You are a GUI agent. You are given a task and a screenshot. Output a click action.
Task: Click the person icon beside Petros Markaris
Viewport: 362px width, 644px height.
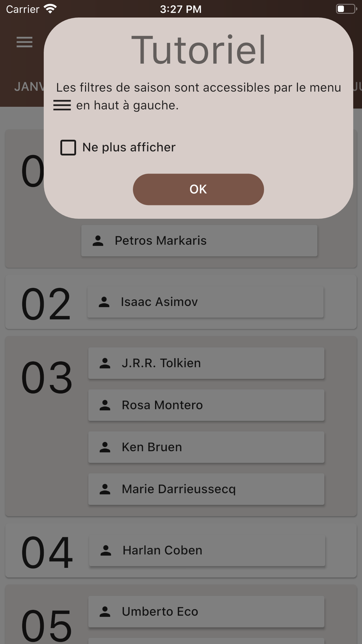[x=98, y=241]
